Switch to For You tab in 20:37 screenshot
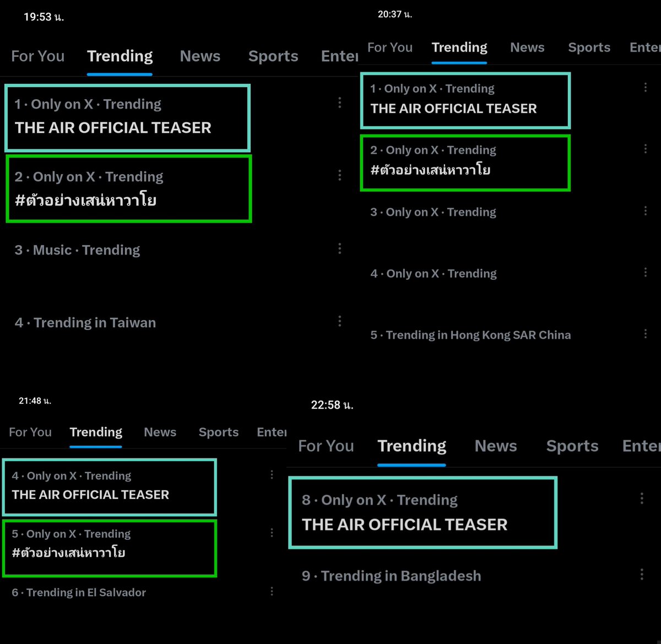661x644 pixels. point(390,47)
